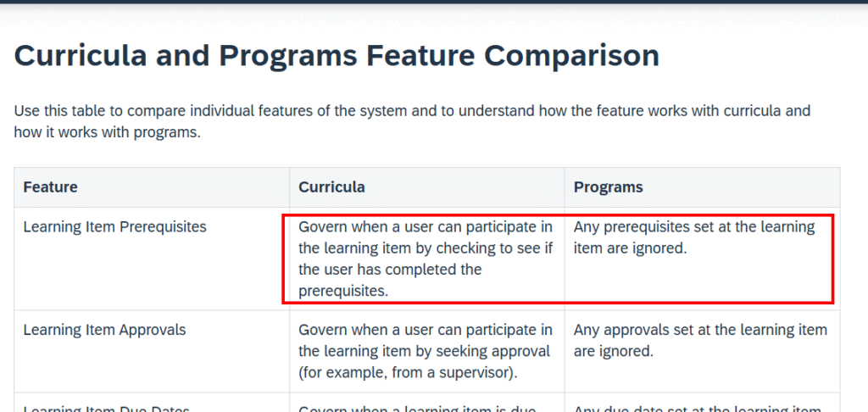Select the Programs column header
Image resolution: width=868 pixels, height=412 pixels.
tap(608, 187)
